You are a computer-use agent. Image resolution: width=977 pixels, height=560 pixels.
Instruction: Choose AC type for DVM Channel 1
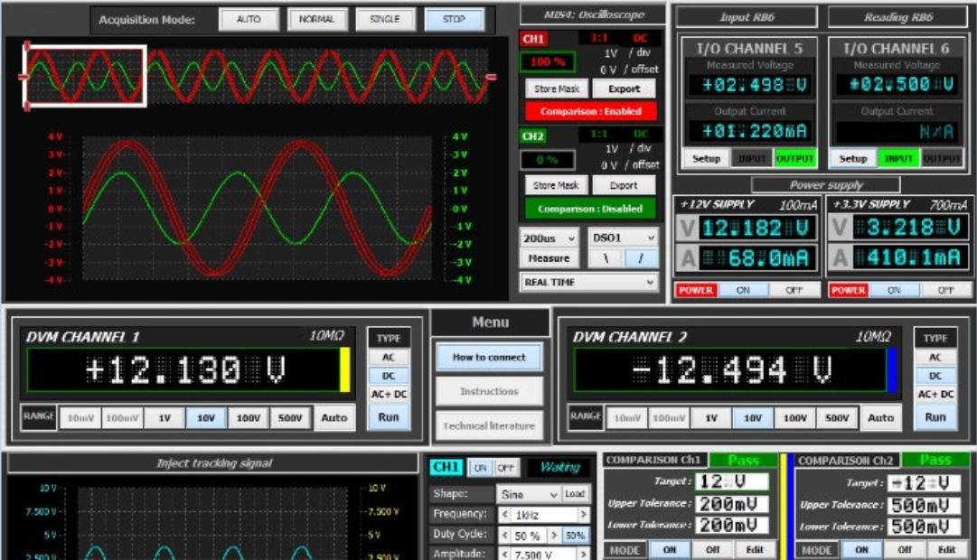click(389, 358)
